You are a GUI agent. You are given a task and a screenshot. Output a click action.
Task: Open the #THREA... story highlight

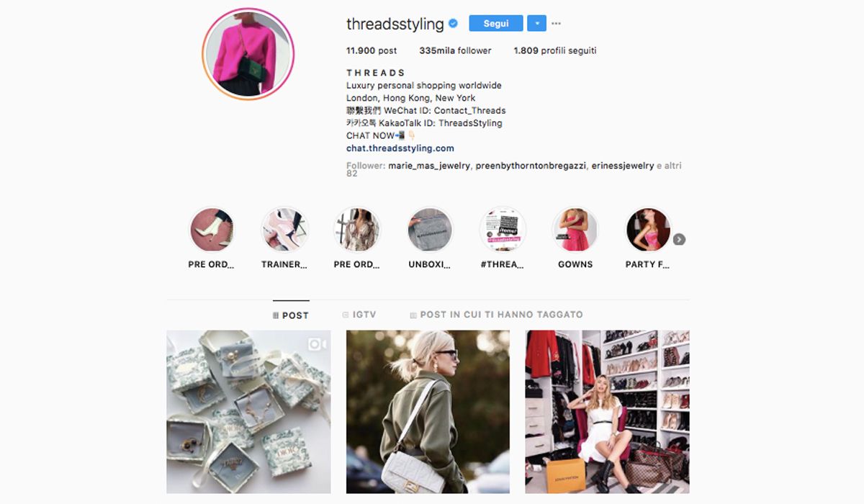503,230
